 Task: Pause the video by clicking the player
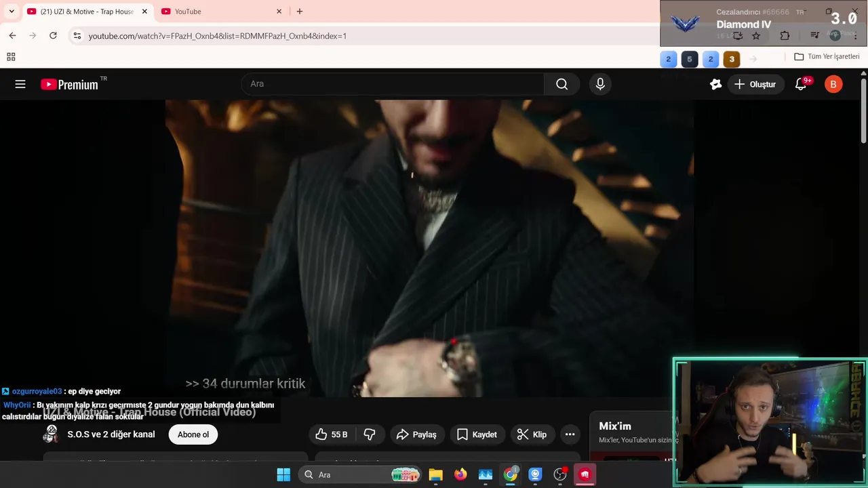click(x=429, y=248)
